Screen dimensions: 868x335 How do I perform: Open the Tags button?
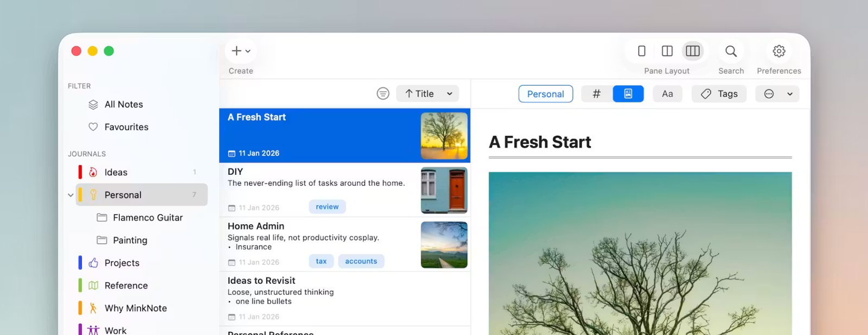719,94
